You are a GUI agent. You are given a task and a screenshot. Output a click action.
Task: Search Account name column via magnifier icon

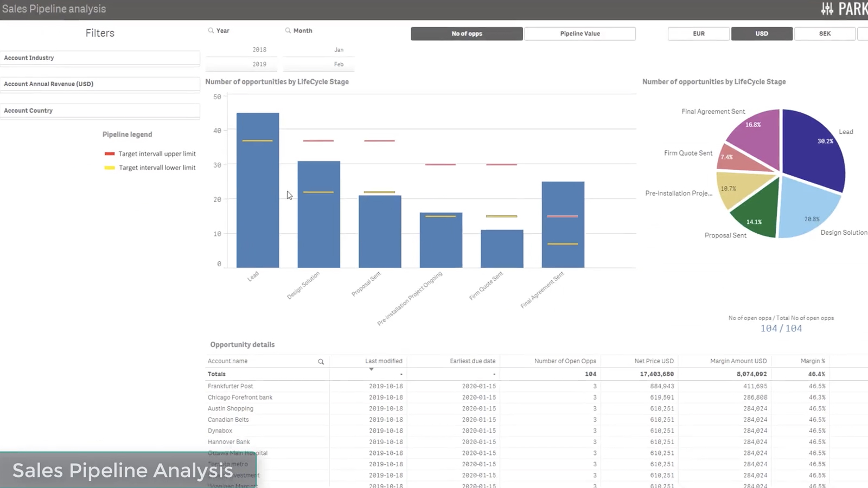321,362
